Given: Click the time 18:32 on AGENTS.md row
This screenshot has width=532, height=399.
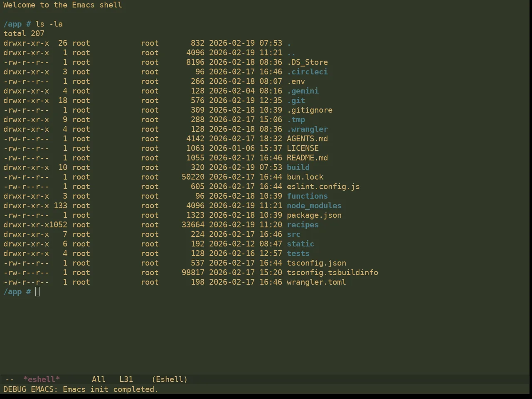Looking at the screenshot, I should (x=271, y=139).
